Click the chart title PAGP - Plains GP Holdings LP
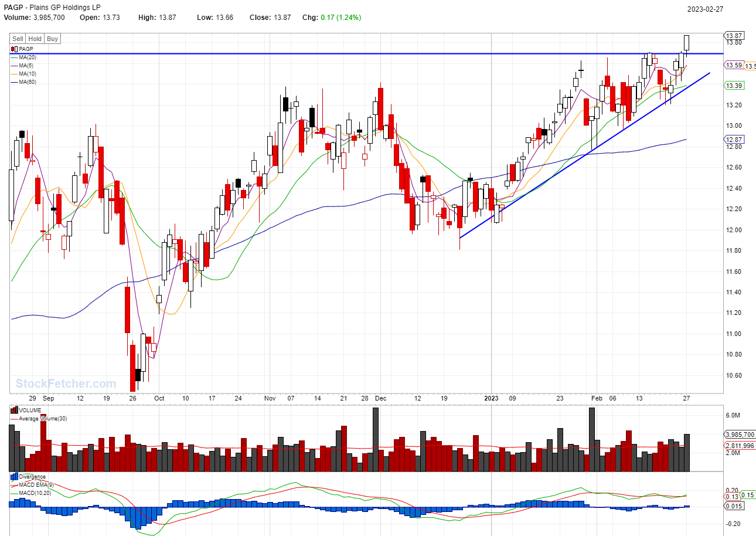The image size is (756, 536). coord(53,8)
